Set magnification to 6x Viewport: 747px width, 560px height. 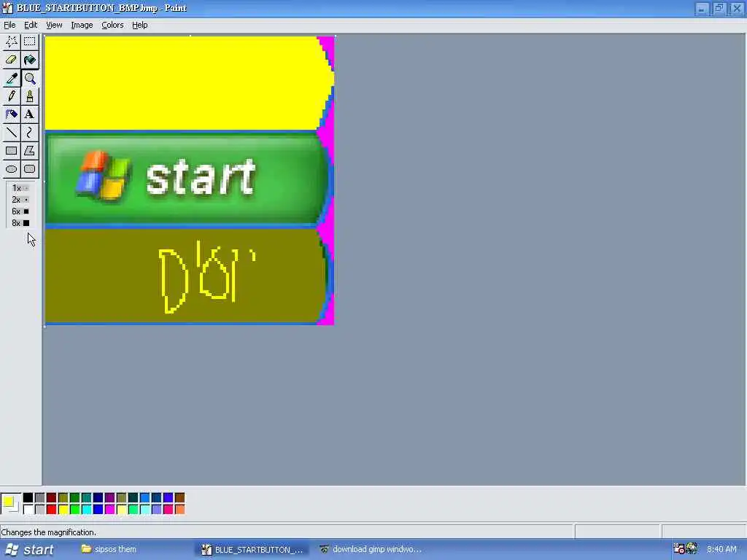click(20, 211)
